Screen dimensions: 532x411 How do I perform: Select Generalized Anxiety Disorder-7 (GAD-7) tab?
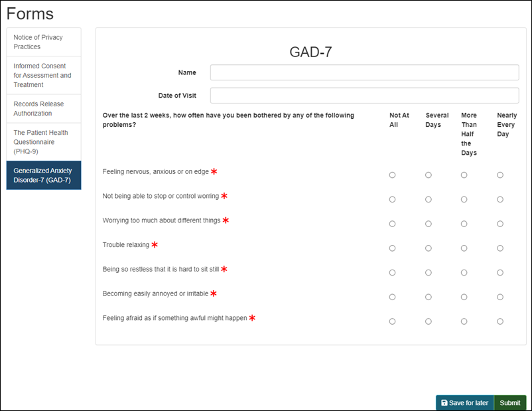[x=44, y=175]
